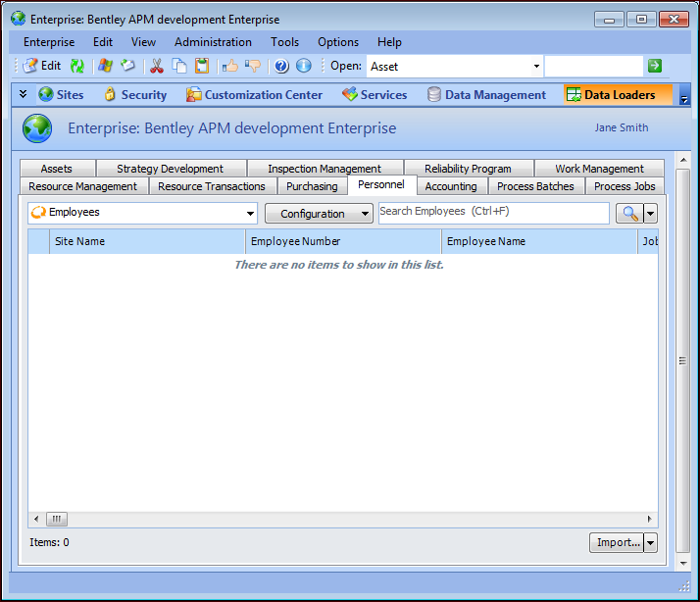Click the empty text field beside Asset dropdown
Image resolution: width=700 pixels, height=602 pixels.
coord(594,66)
